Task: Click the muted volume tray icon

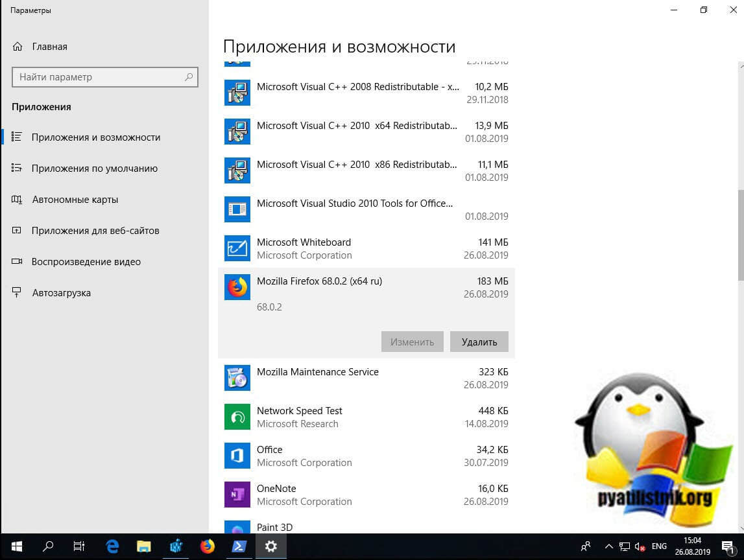Action: 640,547
